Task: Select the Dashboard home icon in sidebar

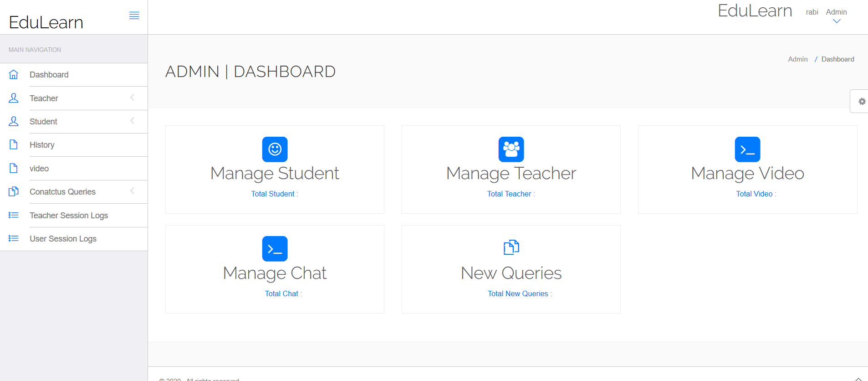Action: pos(13,74)
